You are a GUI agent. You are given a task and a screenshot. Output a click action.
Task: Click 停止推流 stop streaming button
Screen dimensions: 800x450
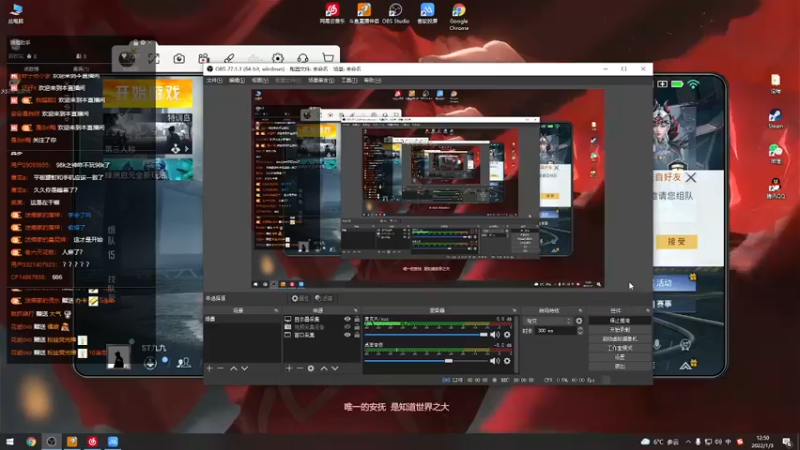(620, 321)
